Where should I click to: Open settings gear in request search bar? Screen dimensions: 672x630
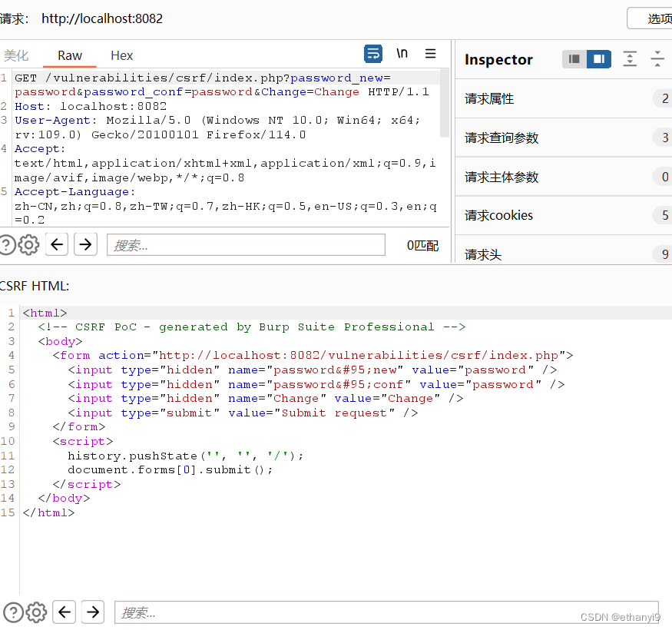(x=28, y=245)
